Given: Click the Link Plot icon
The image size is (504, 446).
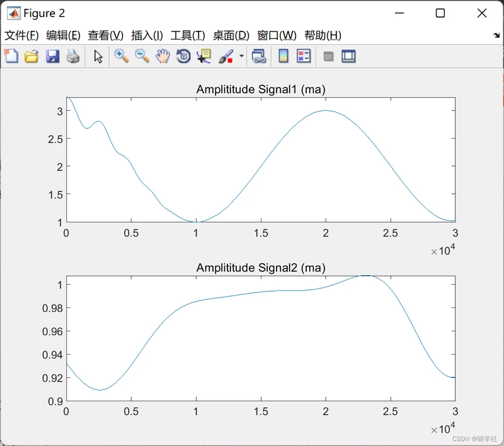Looking at the screenshot, I should [259, 56].
